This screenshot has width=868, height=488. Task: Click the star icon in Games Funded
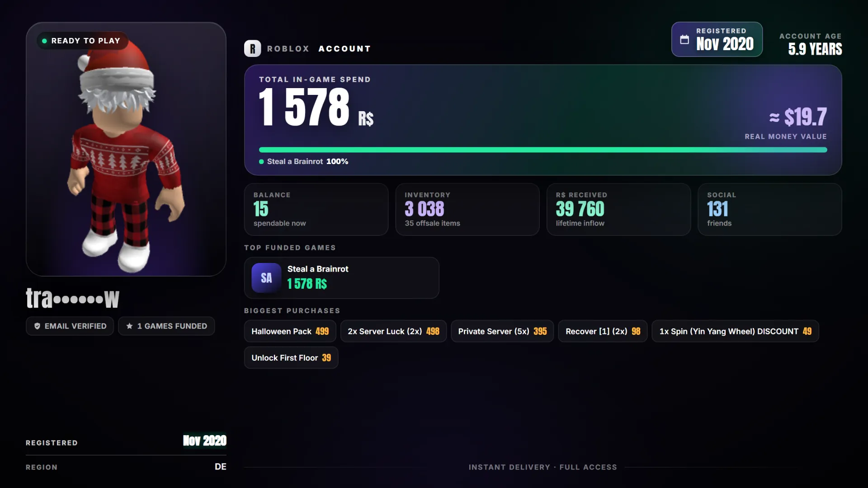(129, 326)
